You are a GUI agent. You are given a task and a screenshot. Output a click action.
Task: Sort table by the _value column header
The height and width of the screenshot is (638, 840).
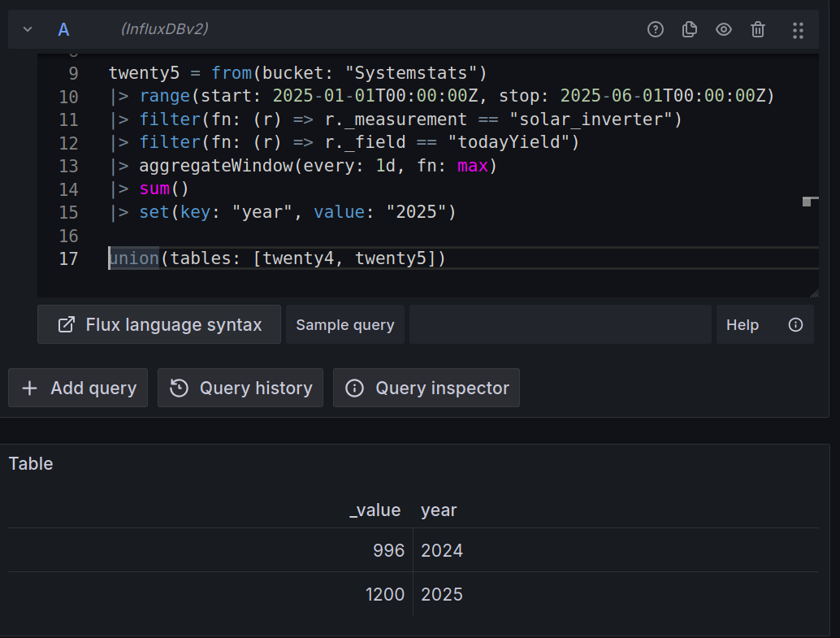tap(375, 510)
